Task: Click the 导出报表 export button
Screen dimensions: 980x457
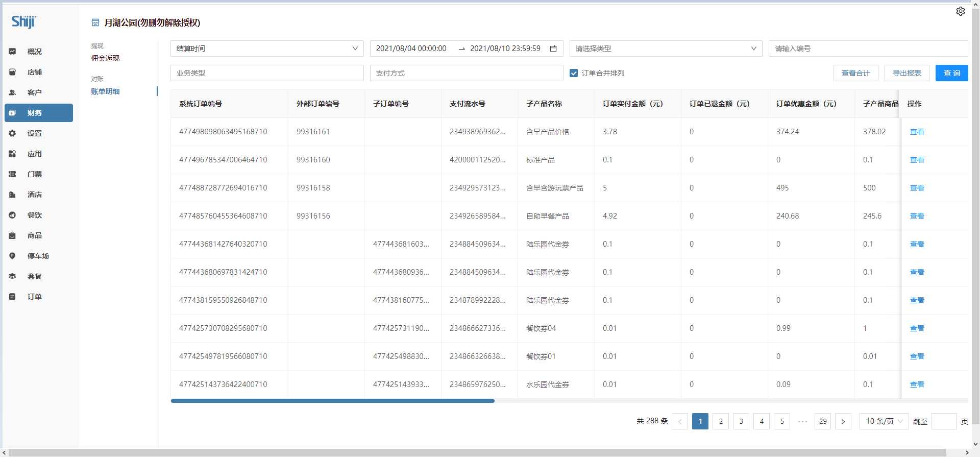Action: [x=906, y=73]
